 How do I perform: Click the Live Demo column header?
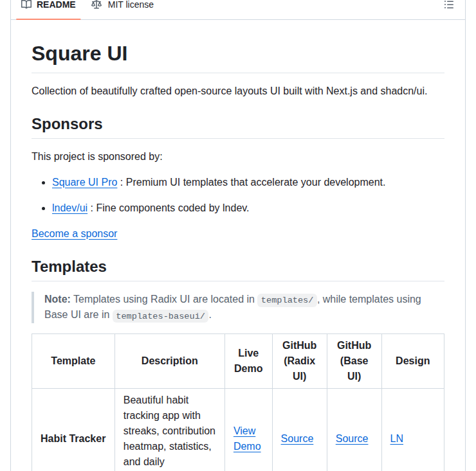(248, 360)
